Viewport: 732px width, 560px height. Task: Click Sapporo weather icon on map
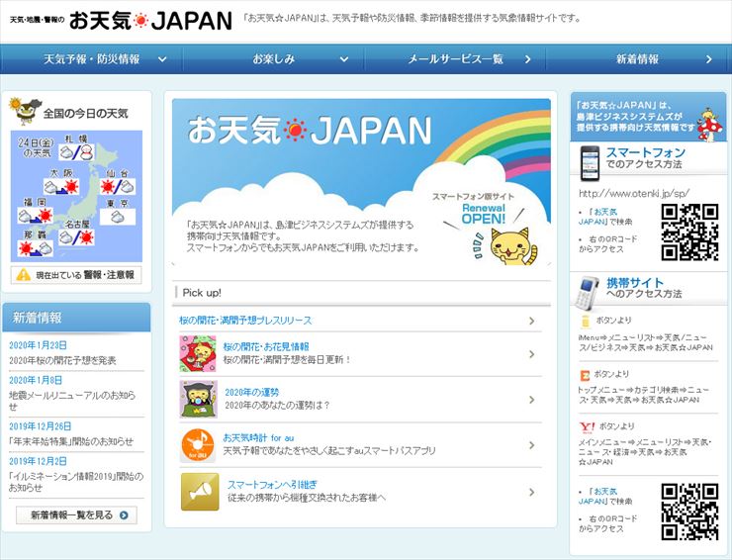pyautogui.click(x=76, y=151)
